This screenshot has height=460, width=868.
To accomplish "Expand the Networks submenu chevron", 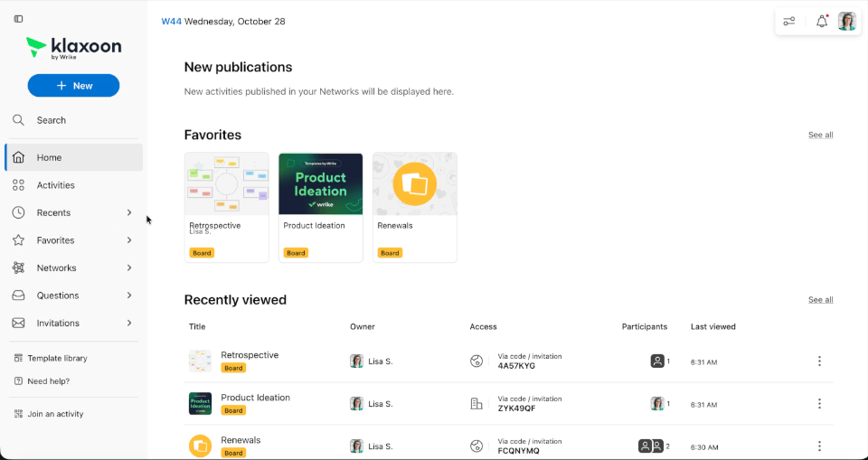I will [129, 268].
